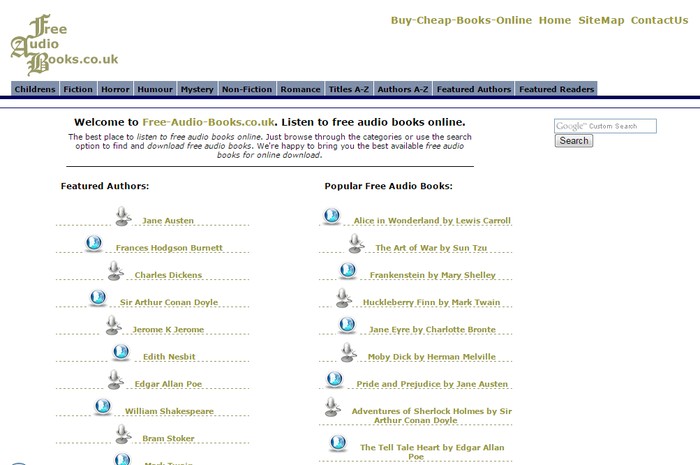This screenshot has height=465, width=700.
Task: Open the Romance category tab
Action: coord(300,89)
